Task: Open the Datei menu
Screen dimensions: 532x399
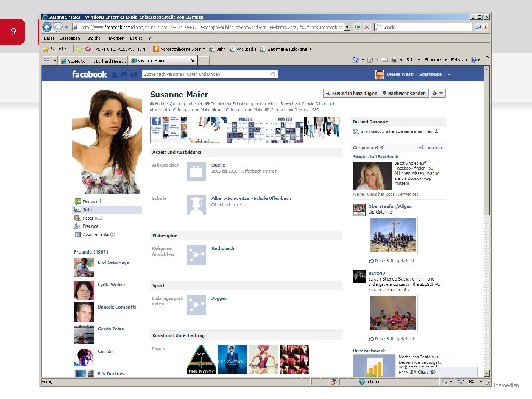Action: 49,38
